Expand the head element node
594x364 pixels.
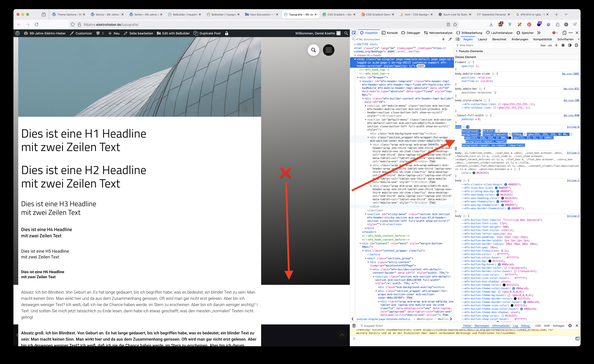355,55
